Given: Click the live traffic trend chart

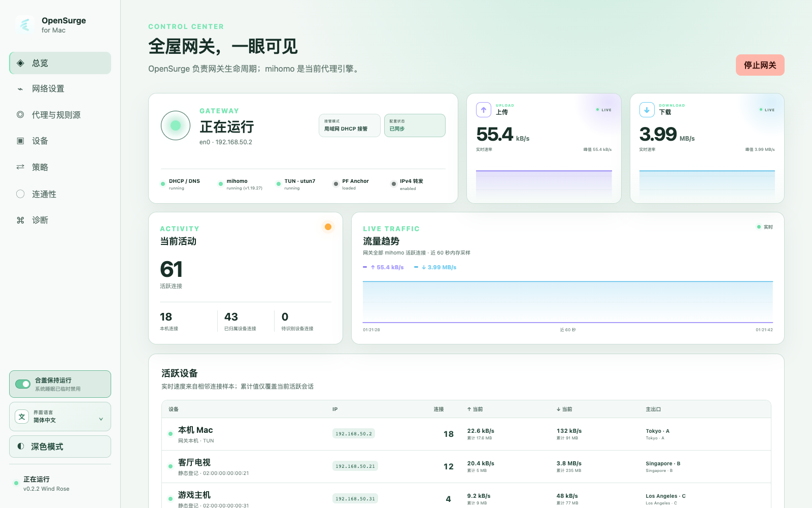Looking at the screenshot, I should pyautogui.click(x=568, y=302).
